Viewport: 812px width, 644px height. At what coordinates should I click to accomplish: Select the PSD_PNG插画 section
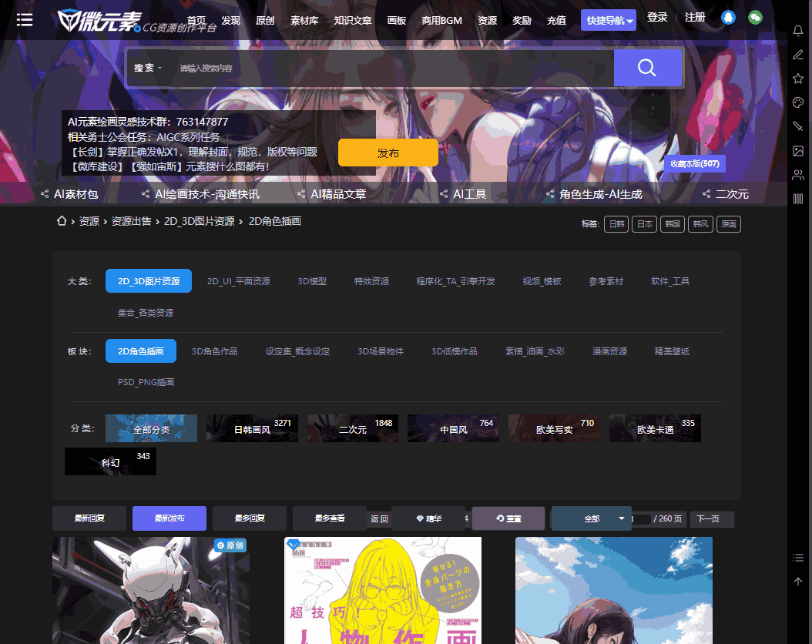point(146,382)
